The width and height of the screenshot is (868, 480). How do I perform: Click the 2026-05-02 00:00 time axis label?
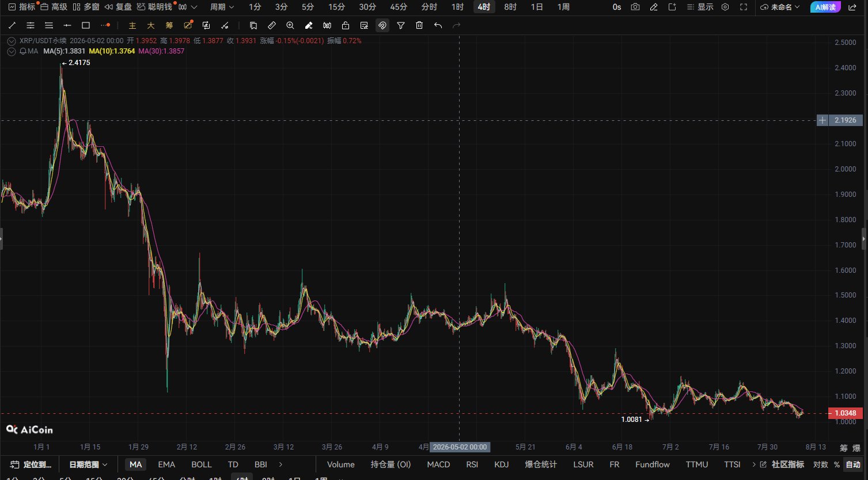(460, 447)
